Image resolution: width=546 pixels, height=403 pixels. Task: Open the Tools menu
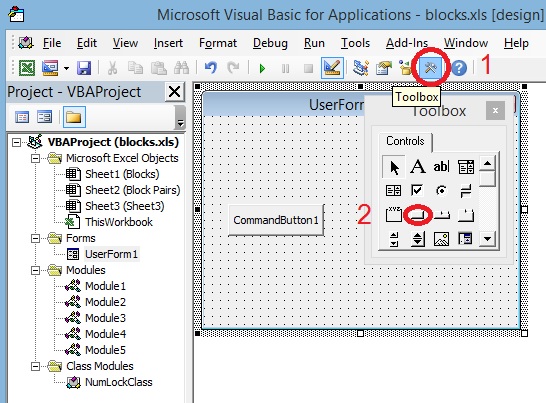pyautogui.click(x=355, y=43)
